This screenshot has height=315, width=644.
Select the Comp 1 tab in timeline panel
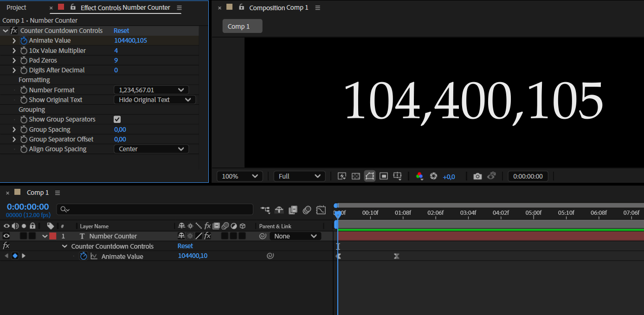click(x=38, y=192)
